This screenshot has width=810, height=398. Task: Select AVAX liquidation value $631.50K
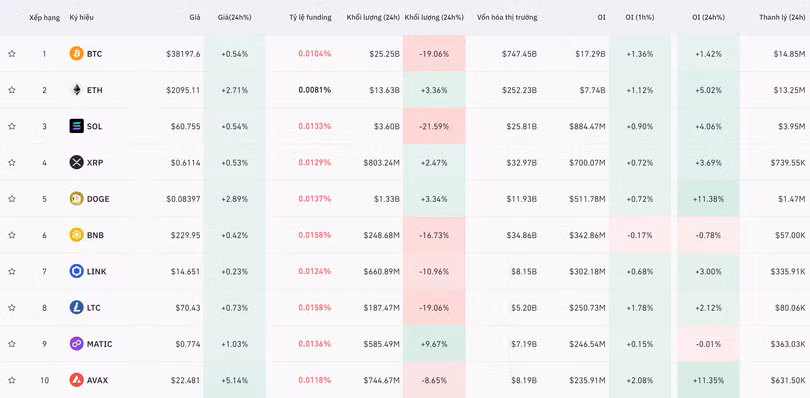click(x=788, y=380)
